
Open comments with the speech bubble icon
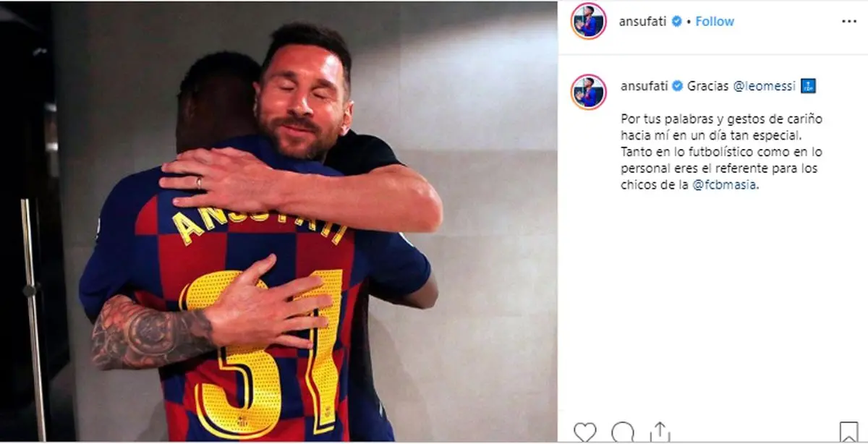tap(622, 432)
